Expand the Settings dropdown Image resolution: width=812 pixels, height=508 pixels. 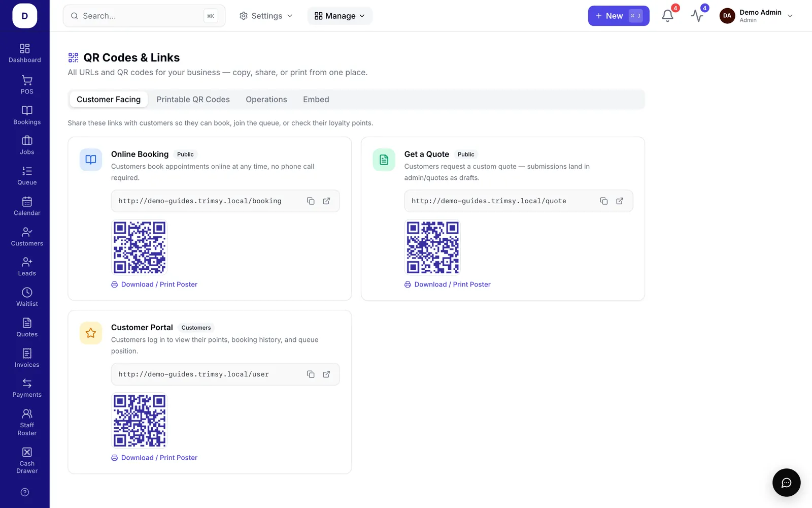[x=266, y=16]
